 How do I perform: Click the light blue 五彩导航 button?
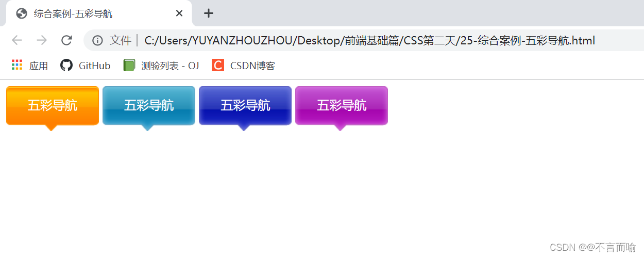(149, 106)
